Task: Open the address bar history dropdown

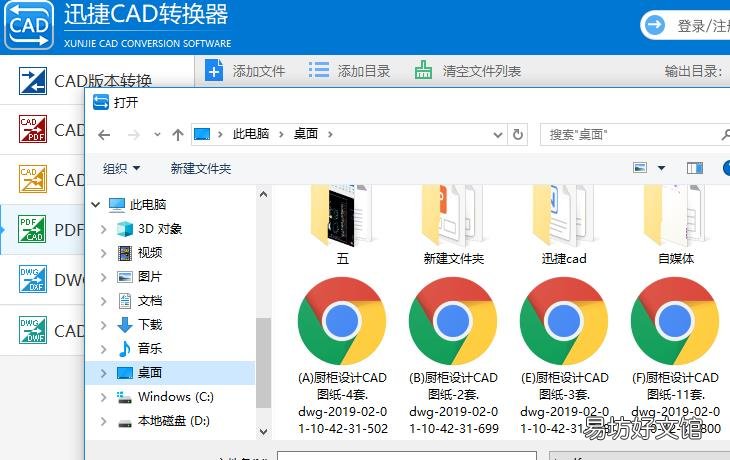Action: point(498,135)
